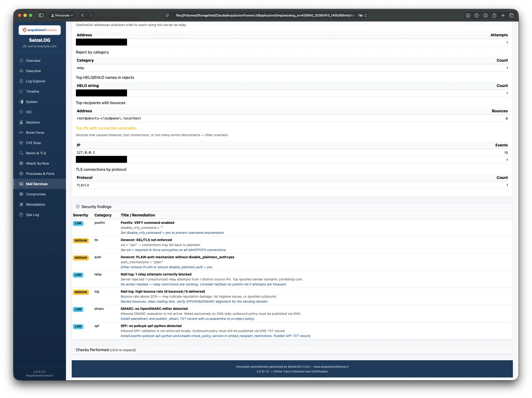Viewport: 532px width, 398px height.
Task: Click the System monitor icon
Action: coord(22,102)
